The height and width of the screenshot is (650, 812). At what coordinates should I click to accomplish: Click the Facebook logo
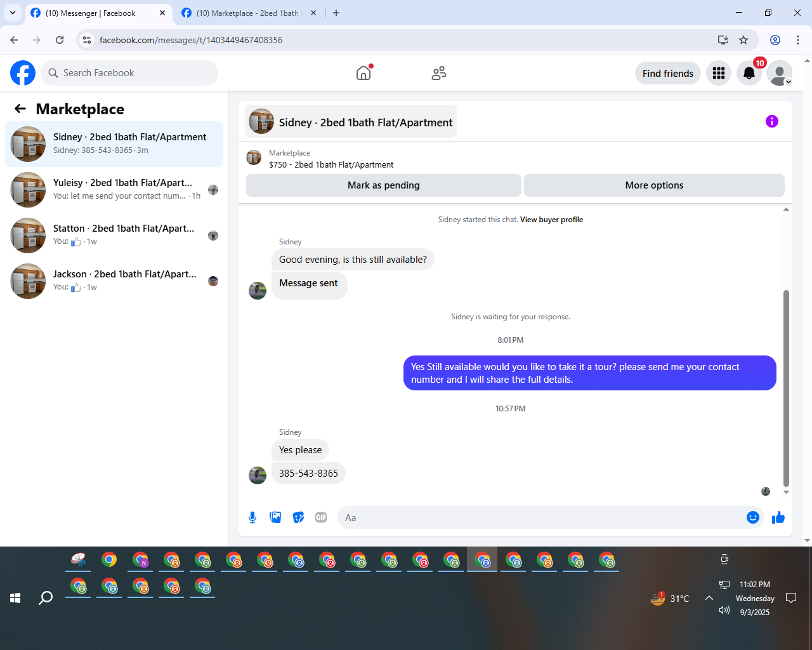(23, 73)
